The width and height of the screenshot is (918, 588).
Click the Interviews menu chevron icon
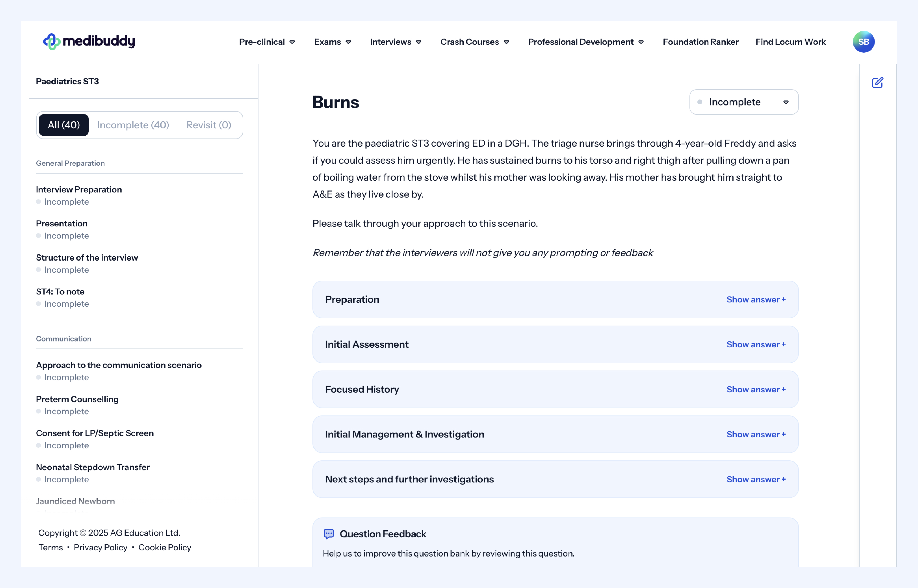[419, 42]
